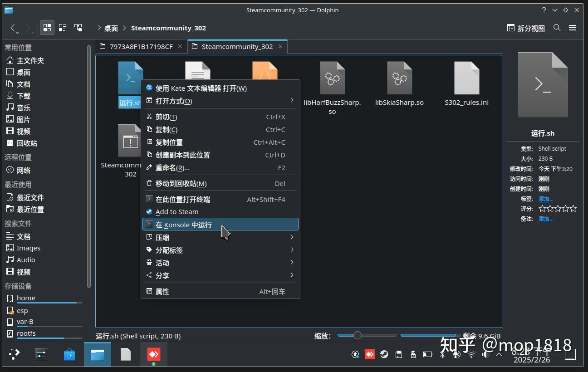This screenshot has width=588, height=372.
Task: Open Steam from the system tray
Action: click(x=384, y=354)
